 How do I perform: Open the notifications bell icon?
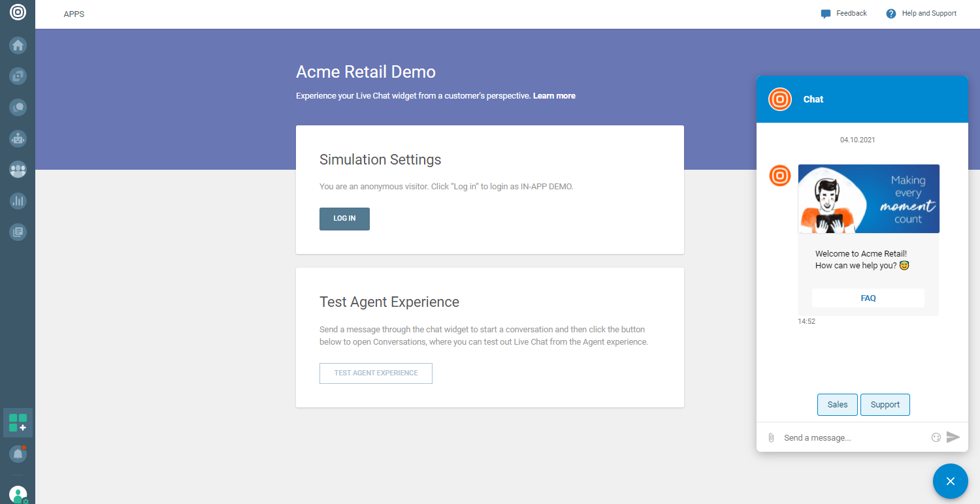point(18,454)
